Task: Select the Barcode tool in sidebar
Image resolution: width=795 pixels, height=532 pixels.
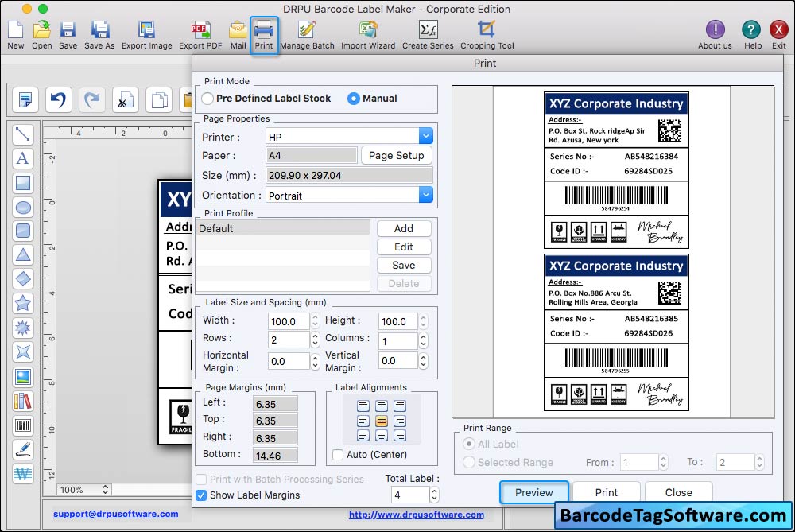Action: point(23,425)
